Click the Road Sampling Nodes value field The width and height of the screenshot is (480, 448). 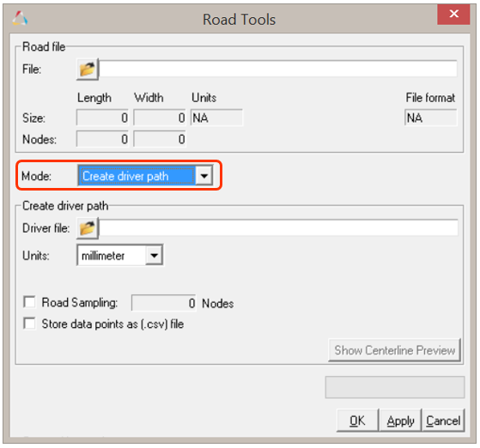(163, 303)
